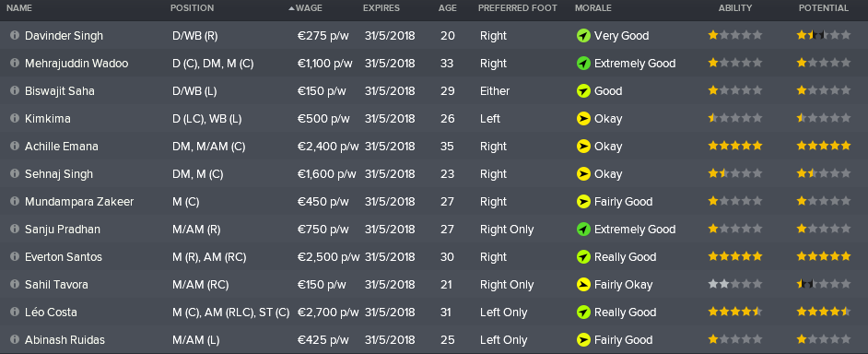
Task: Sort players by Name column header
Action: click(19, 8)
